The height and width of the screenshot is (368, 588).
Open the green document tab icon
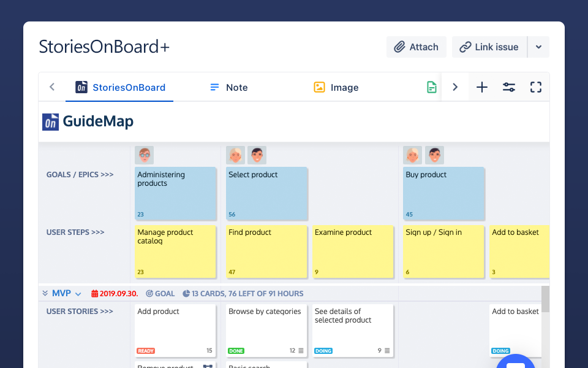(x=432, y=87)
